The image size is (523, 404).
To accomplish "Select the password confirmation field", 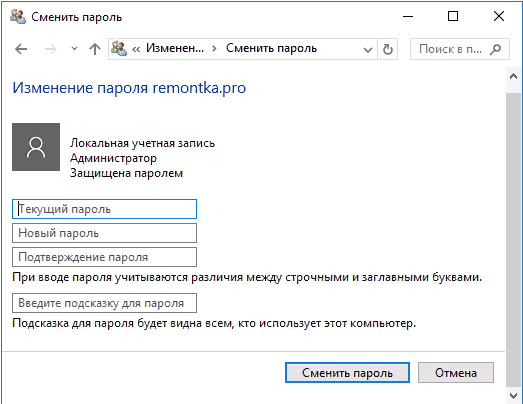I will [x=104, y=257].
